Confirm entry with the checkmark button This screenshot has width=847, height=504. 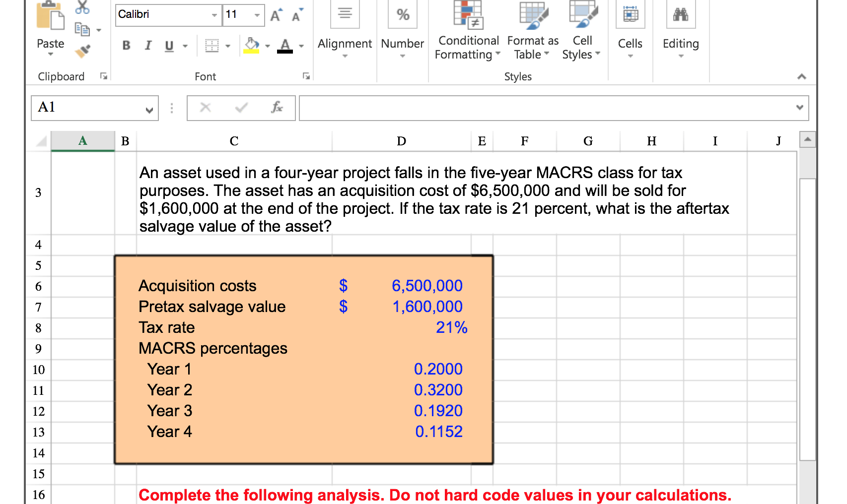(x=241, y=108)
